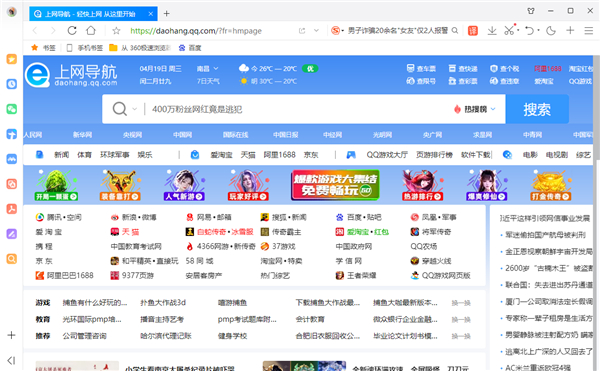Open the skin shirt icon in title bar
This screenshot has width=600, height=371.
point(531,11)
